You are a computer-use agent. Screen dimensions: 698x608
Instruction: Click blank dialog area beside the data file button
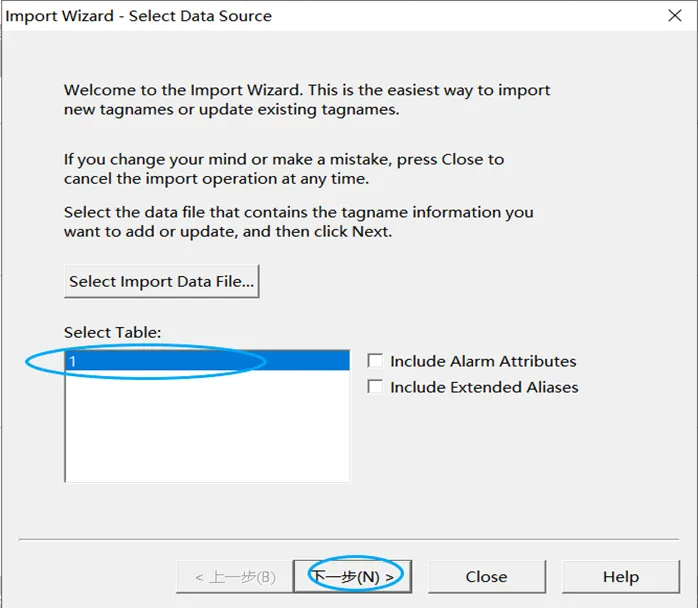coord(450,281)
